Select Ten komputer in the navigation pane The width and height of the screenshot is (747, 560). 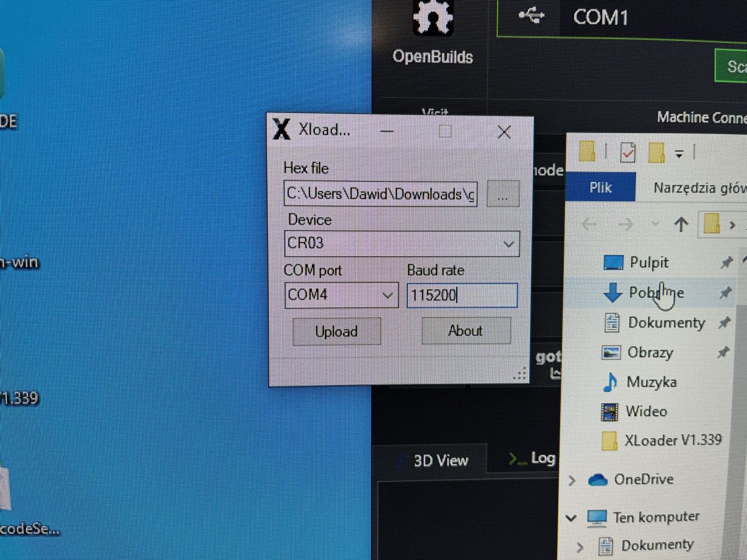[656, 517]
